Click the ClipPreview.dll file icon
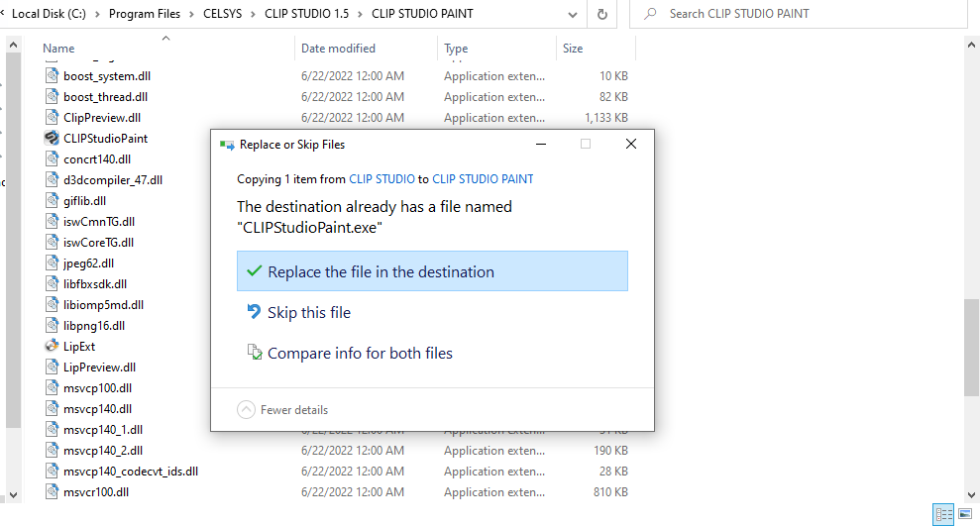 pyautogui.click(x=52, y=118)
